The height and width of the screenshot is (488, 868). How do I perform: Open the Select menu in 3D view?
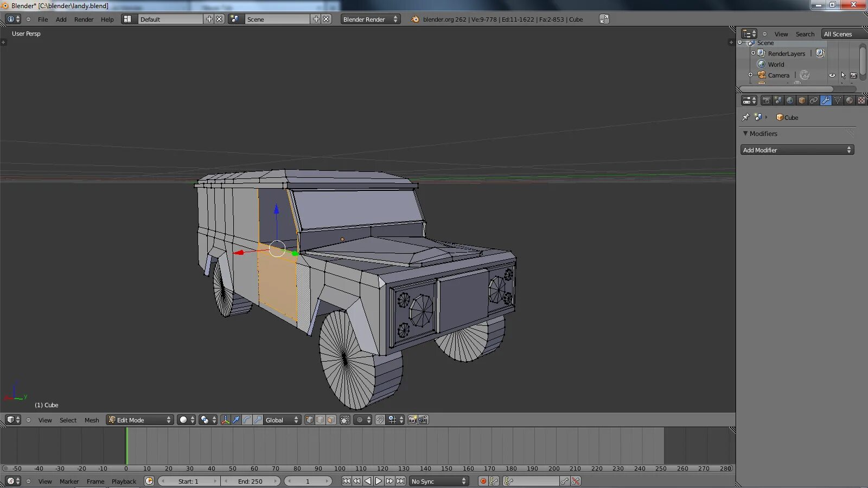tap(68, 420)
